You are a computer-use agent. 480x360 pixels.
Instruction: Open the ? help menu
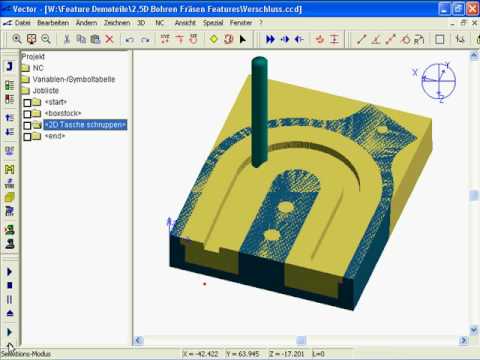click(x=261, y=23)
